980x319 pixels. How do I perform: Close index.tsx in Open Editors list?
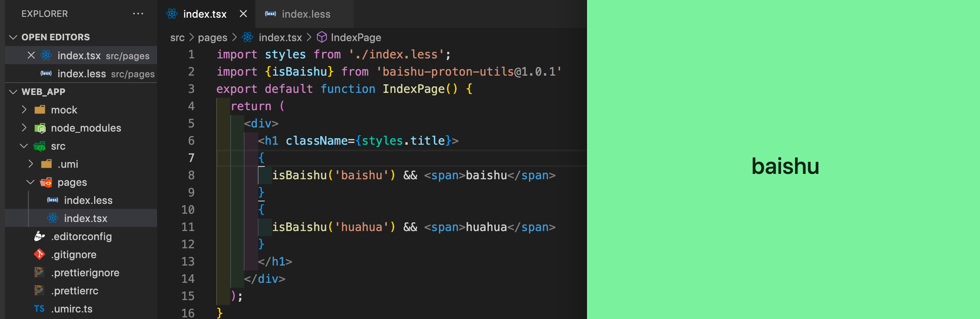point(31,55)
